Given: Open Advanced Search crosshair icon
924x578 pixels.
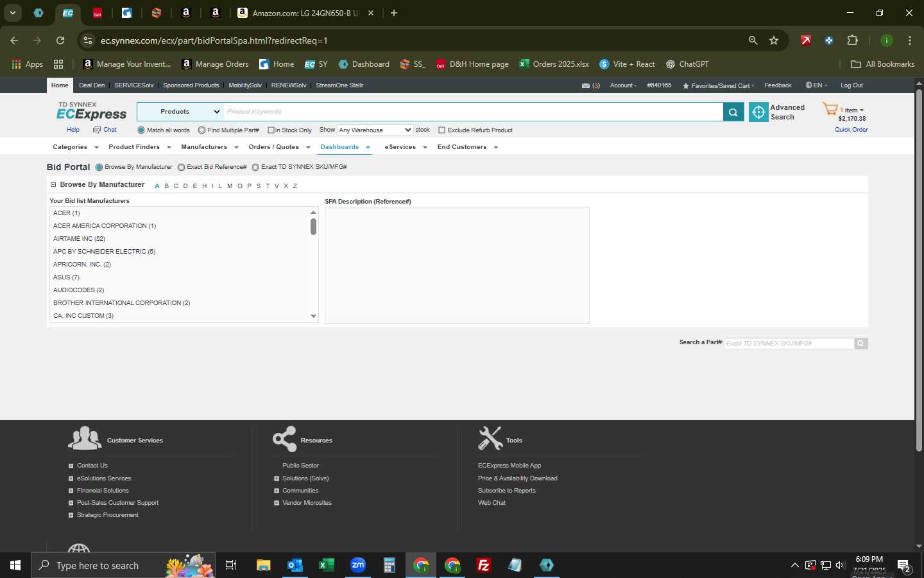Looking at the screenshot, I should tap(758, 112).
